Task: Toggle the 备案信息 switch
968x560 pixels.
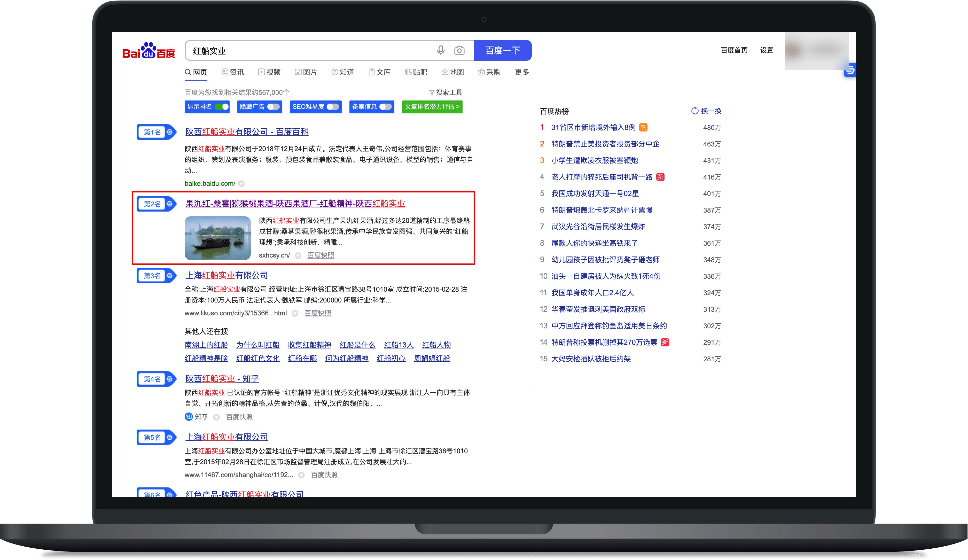Action: pyautogui.click(x=386, y=107)
